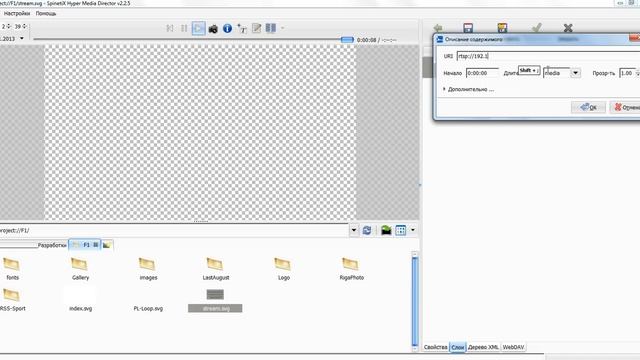Click the rewind-to-start playback button

click(x=169, y=28)
